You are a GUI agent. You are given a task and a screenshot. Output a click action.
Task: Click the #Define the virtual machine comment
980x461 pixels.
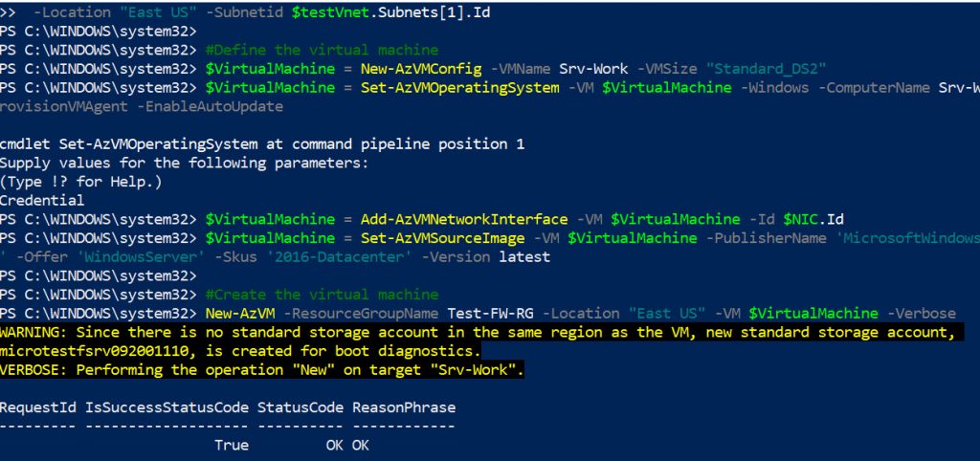pos(322,50)
